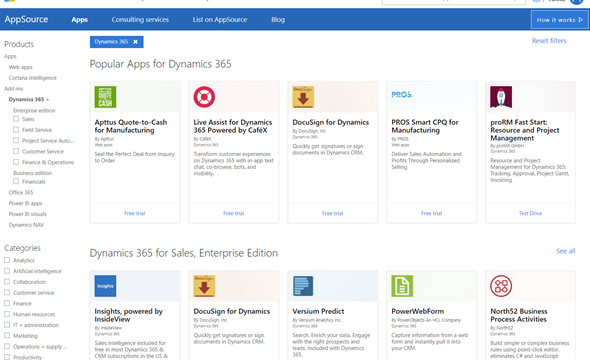Click the PowerWebForm green document icon

coord(402,286)
